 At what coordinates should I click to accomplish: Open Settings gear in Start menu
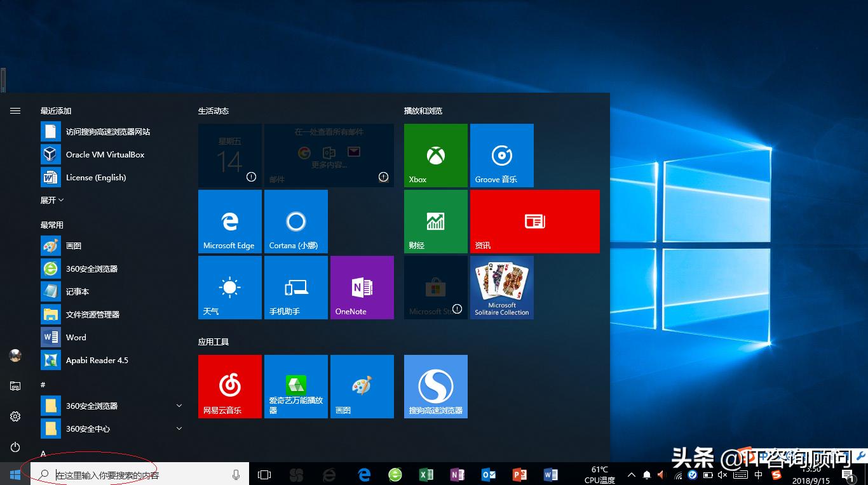(15, 416)
